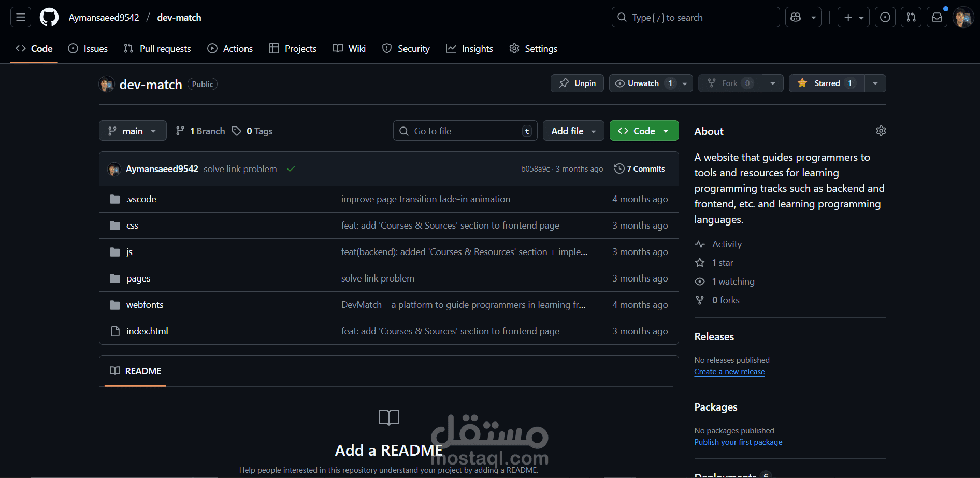Open the create new plus dropdown
The image size is (980, 478).
pyautogui.click(x=854, y=17)
